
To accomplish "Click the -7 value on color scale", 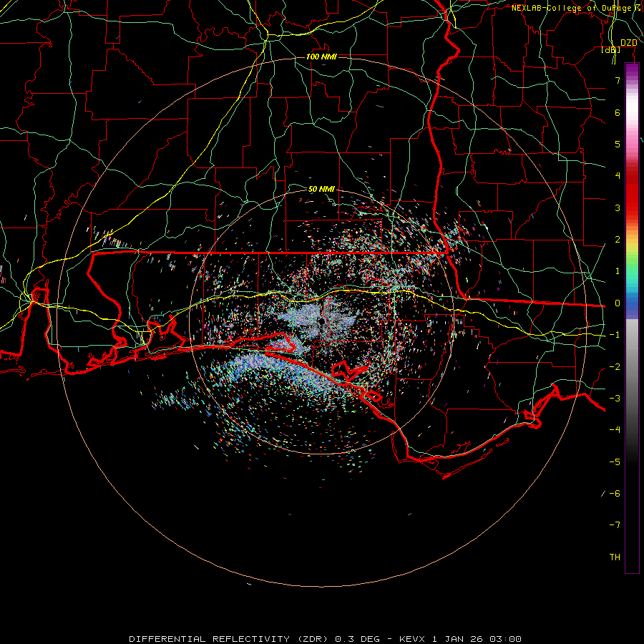I will point(615,525).
